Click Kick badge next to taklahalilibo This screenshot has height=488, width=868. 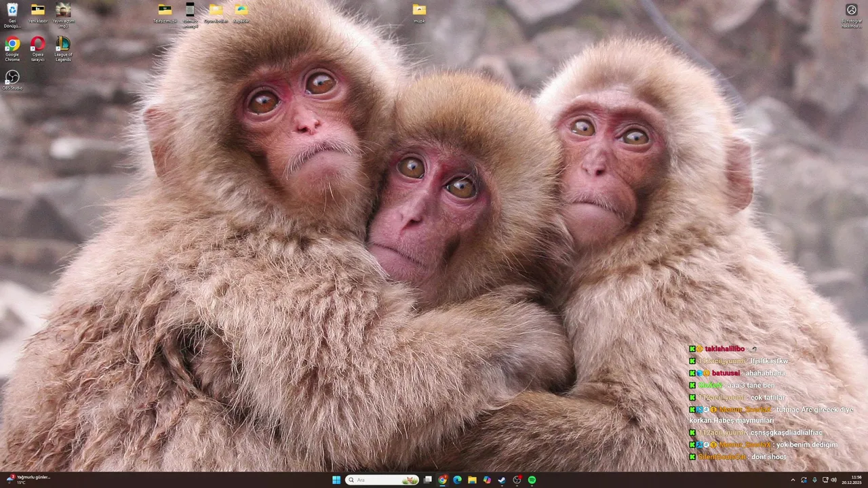click(x=692, y=349)
